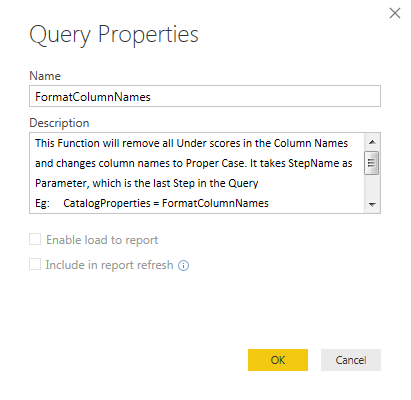Image resolution: width=411 pixels, height=400 pixels.
Task: Place cursor in the line starting 'and changes column names'
Action: tap(194, 163)
